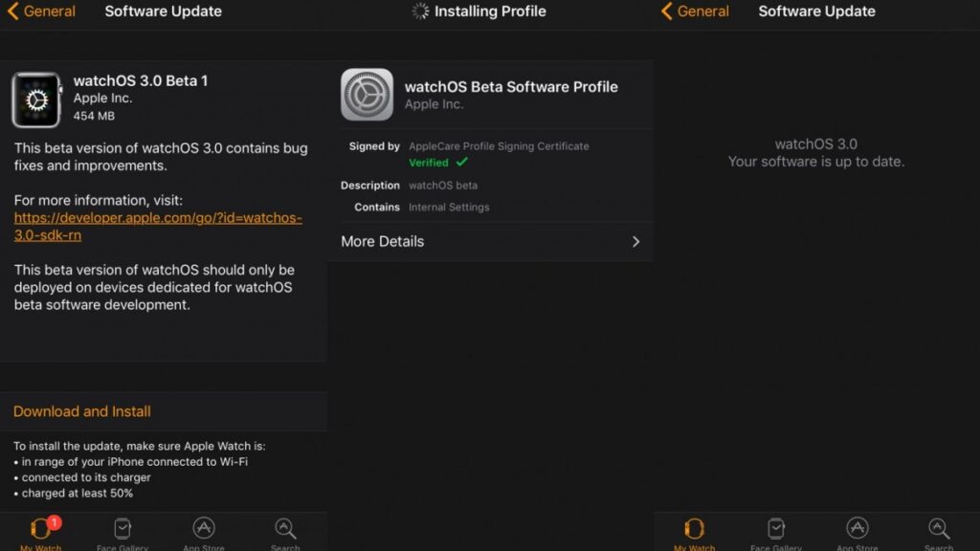This screenshot has height=551, width=980.
Task: Tap the watchOS Beta Software Profile settings icon
Action: point(367,95)
